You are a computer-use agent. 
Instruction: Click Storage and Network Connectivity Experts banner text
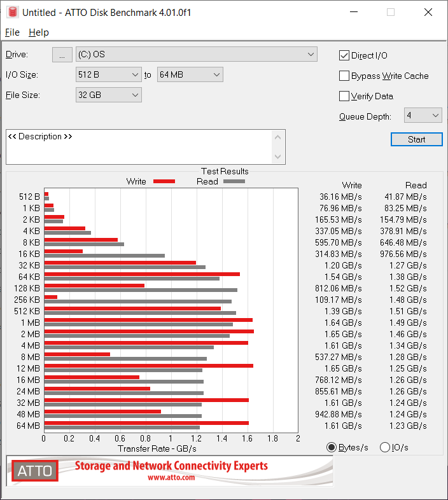pos(171,466)
